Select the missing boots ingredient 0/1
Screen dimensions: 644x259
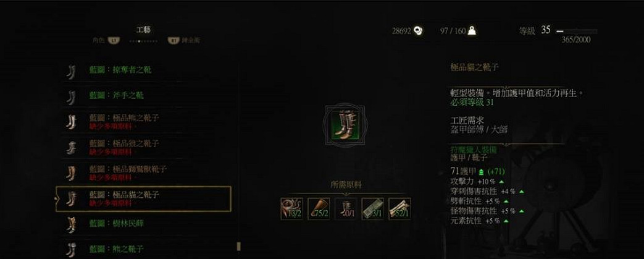pos(346,209)
